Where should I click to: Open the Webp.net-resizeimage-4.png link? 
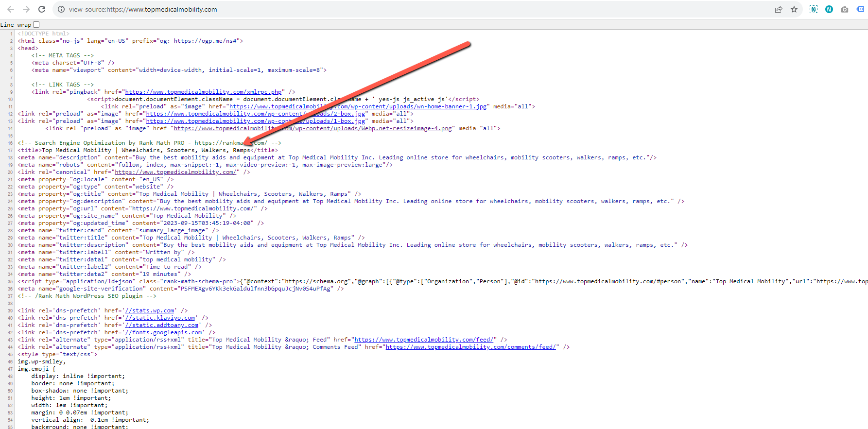313,128
